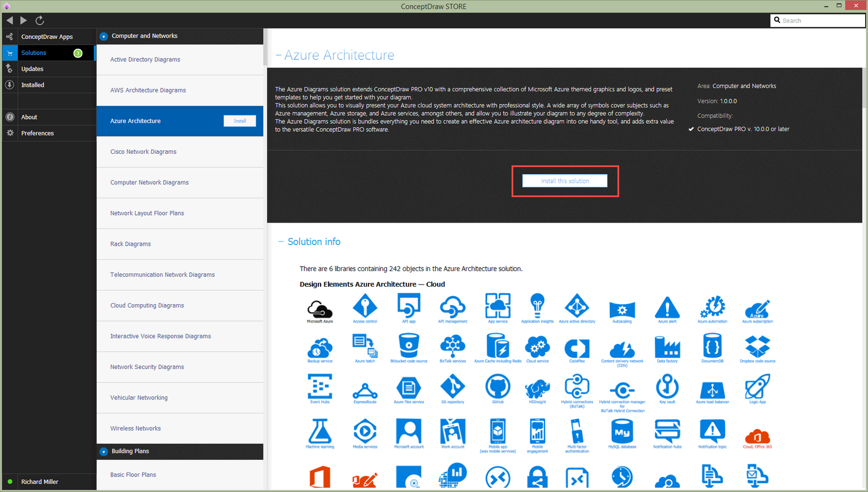Select the Machine learning flask icon
The width and height of the screenshot is (868, 492).
coord(320,431)
